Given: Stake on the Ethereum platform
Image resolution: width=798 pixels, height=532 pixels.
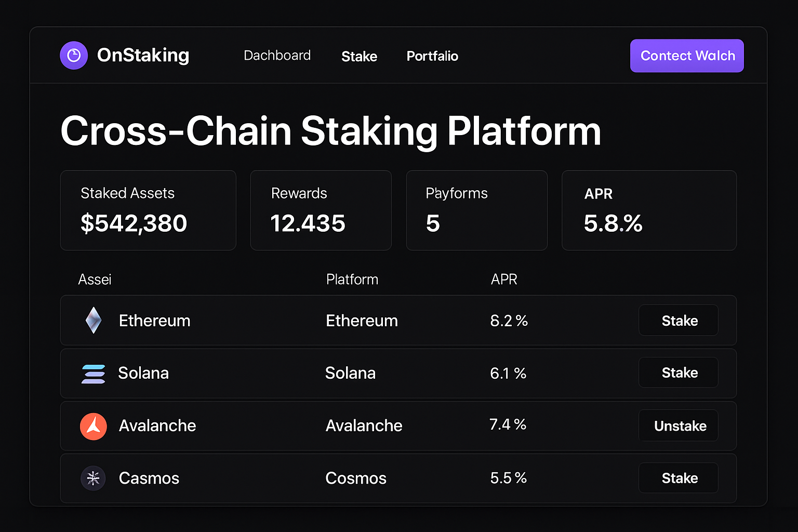Looking at the screenshot, I should click(678, 321).
